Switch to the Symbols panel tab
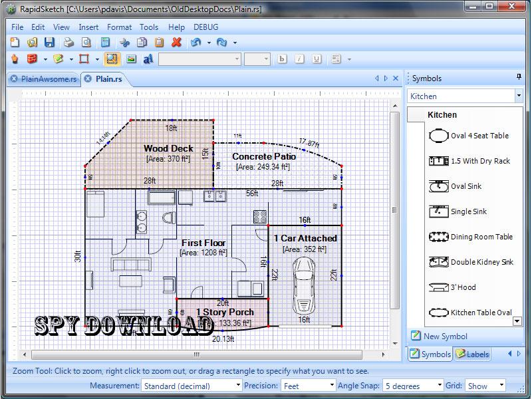 point(430,354)
